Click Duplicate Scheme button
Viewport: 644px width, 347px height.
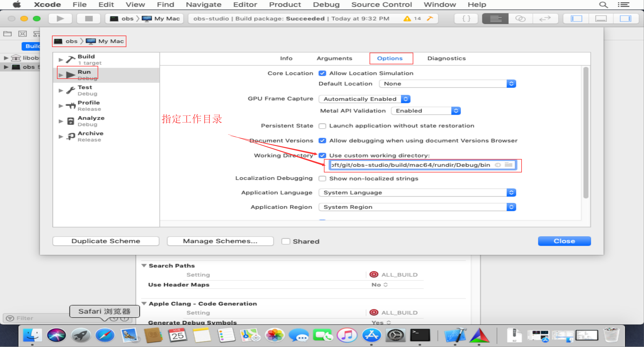point(106,241)
